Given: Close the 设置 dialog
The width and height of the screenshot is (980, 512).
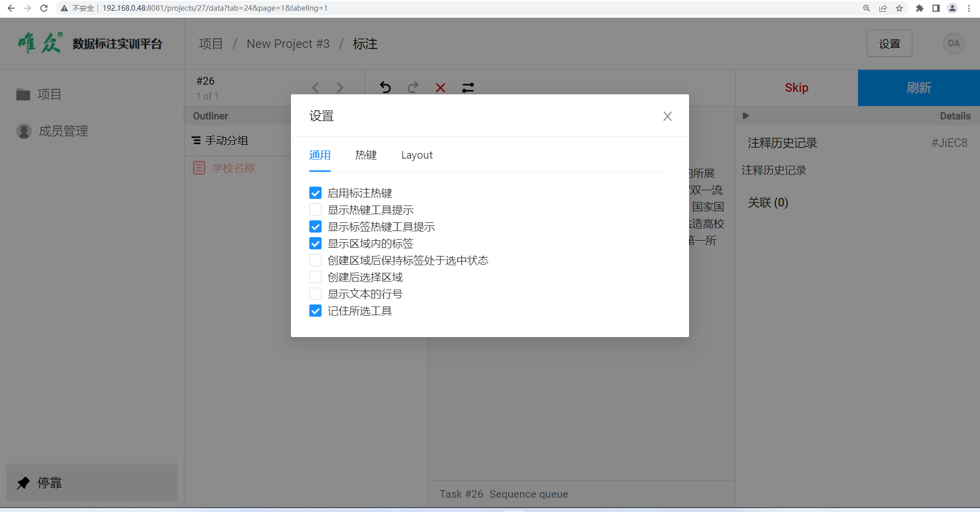Looking at the screenshot, I should 667,116.
